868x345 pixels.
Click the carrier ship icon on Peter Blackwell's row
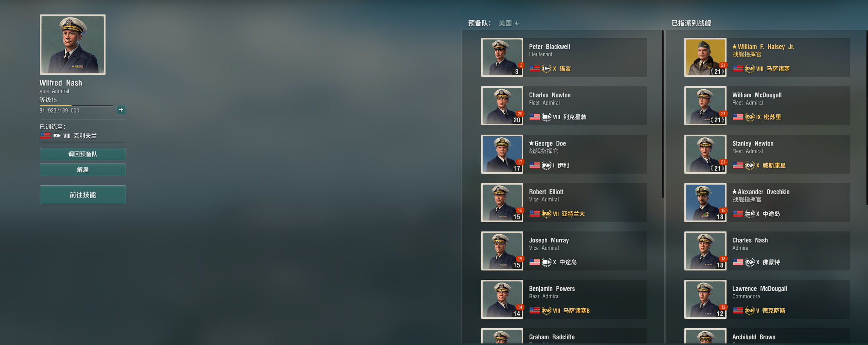pos(546,69)
